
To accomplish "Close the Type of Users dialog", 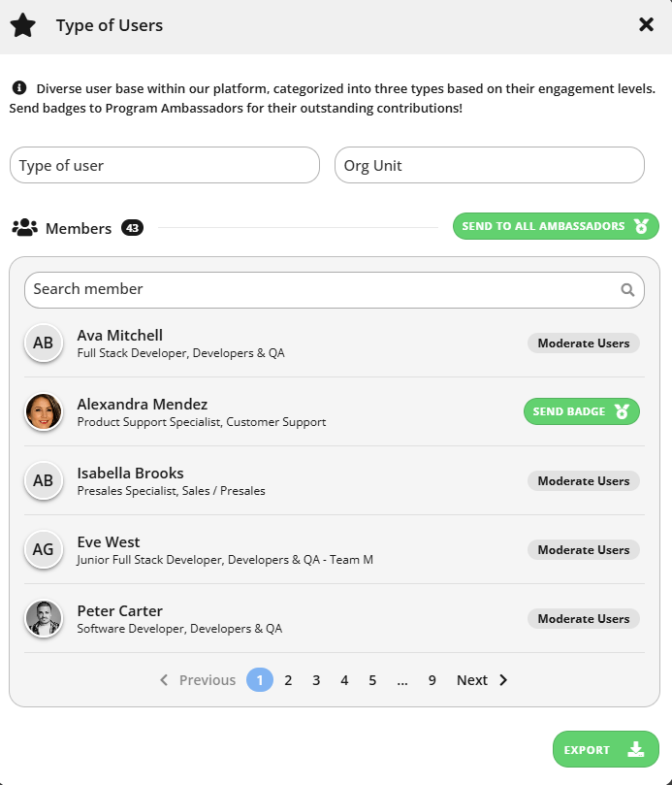I will [646, 24].
